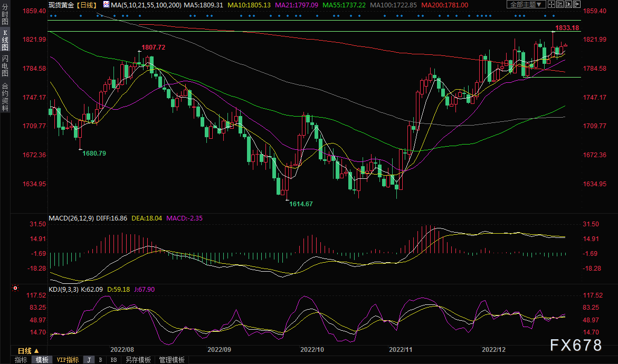Toggle the BB template button

[x=113, y=360]
